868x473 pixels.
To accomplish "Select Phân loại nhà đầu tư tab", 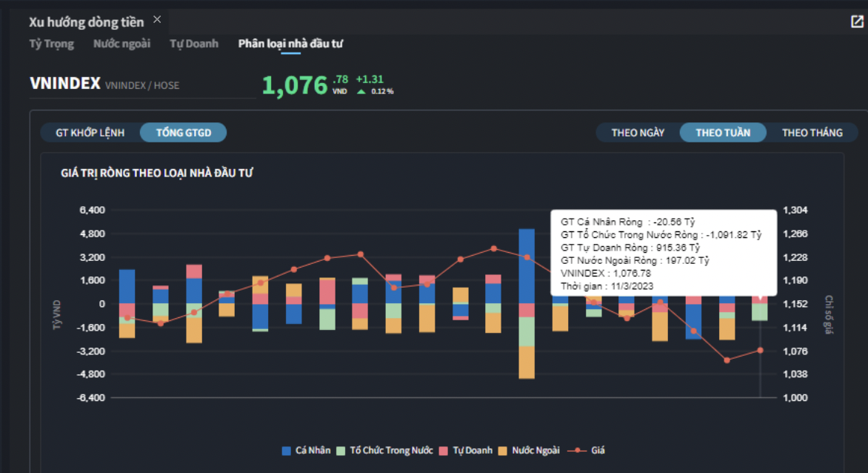I will [x=290, y=44].
